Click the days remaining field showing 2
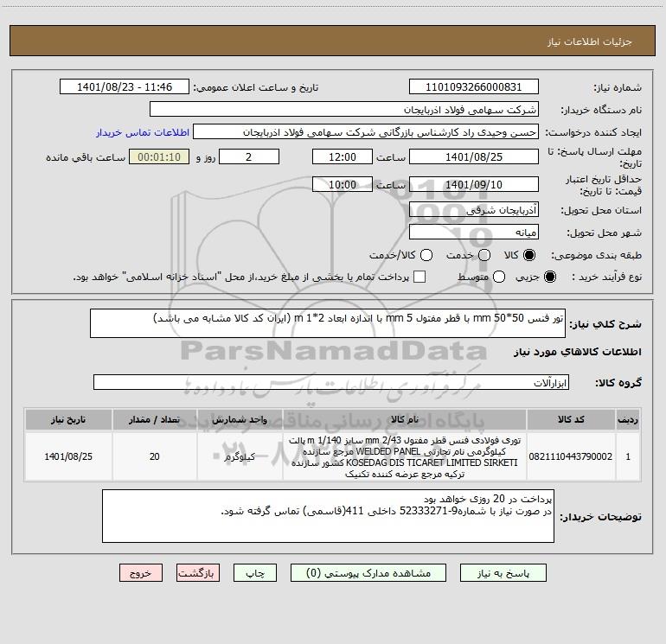 (249, 156)
